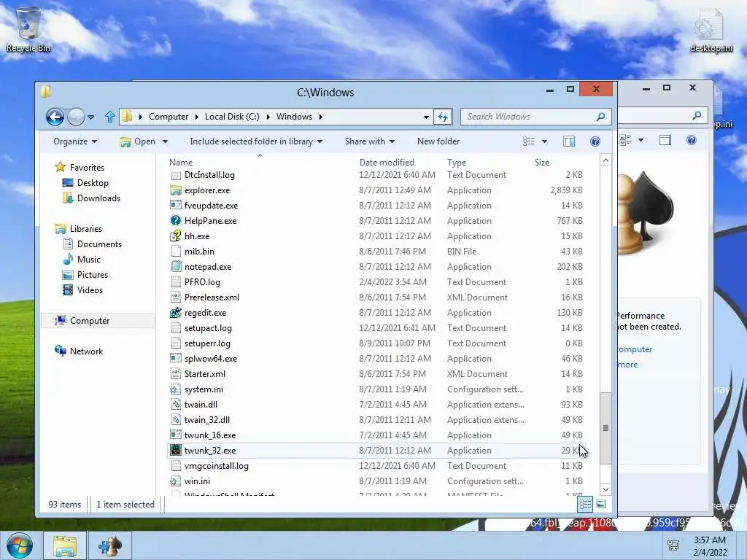The image size is (747, 560).
Task: Expand the breadcrumb arrow after Windows
Action: click(x=321, y=117)
